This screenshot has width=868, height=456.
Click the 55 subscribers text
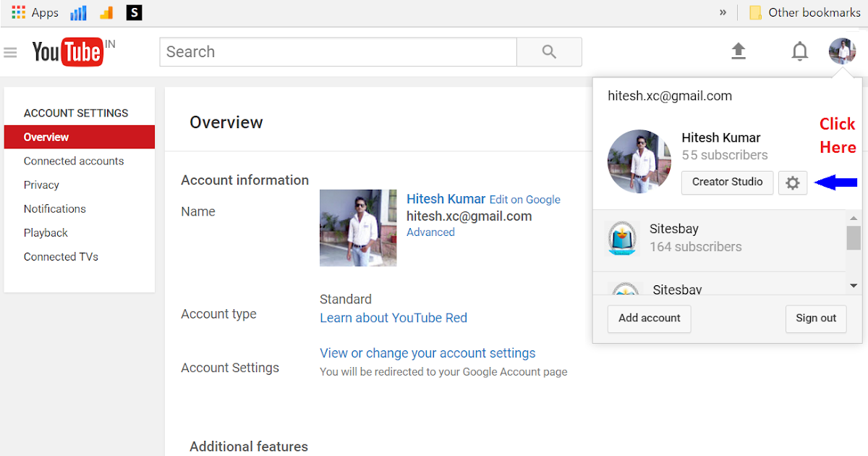click(x=725, y=155)
